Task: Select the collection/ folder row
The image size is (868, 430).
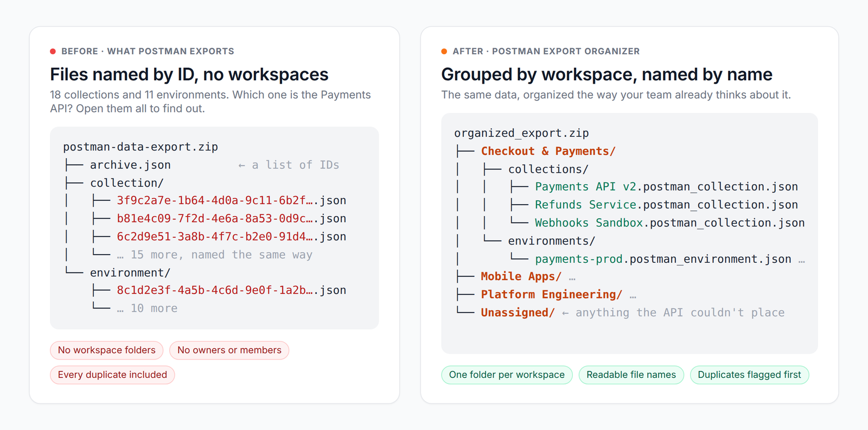Action: [127, 183]
